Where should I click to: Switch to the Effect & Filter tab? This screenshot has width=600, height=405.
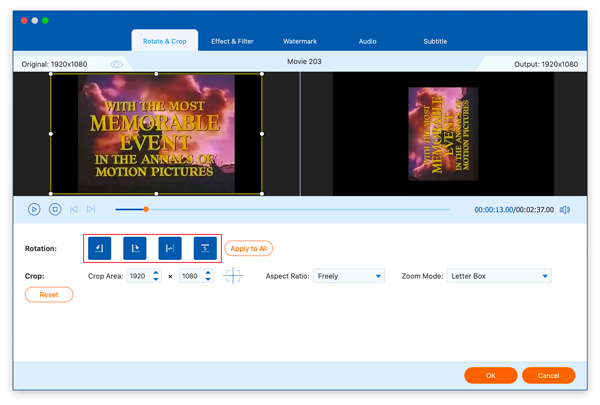pos(232,42)
